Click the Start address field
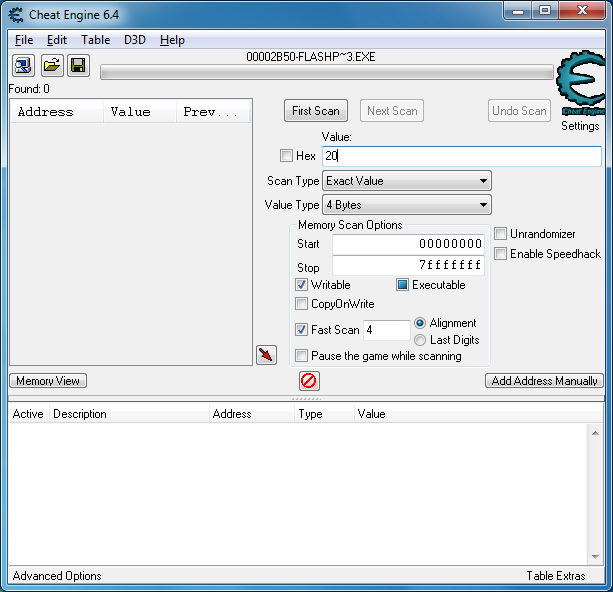This screenshot has height=592, width=613. [408, 244]
